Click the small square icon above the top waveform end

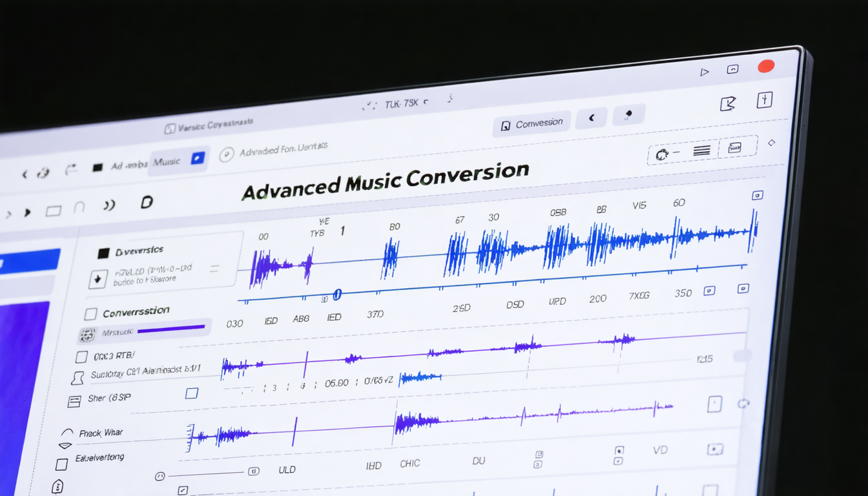[758, 195]
